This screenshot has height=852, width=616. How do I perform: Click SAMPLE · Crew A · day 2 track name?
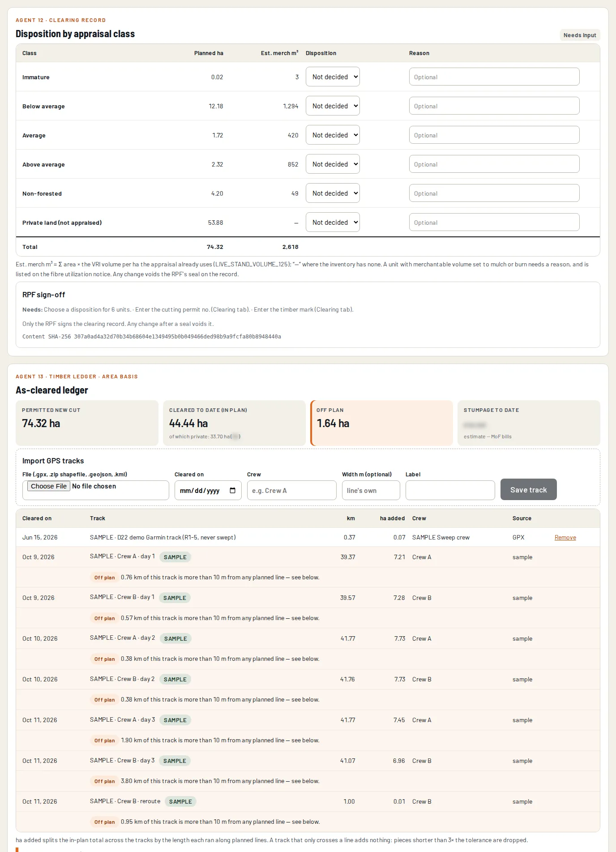point(122,638)
